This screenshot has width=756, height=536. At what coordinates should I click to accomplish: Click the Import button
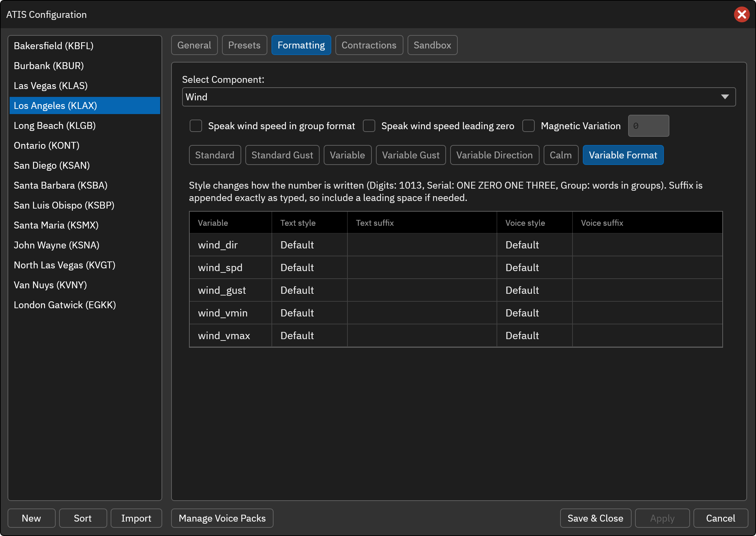click(136, 518)
